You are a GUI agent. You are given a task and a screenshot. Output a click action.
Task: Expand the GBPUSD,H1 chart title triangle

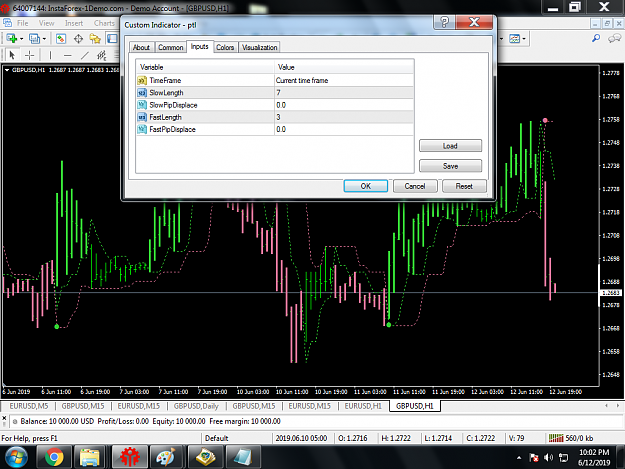pos(7,70)
